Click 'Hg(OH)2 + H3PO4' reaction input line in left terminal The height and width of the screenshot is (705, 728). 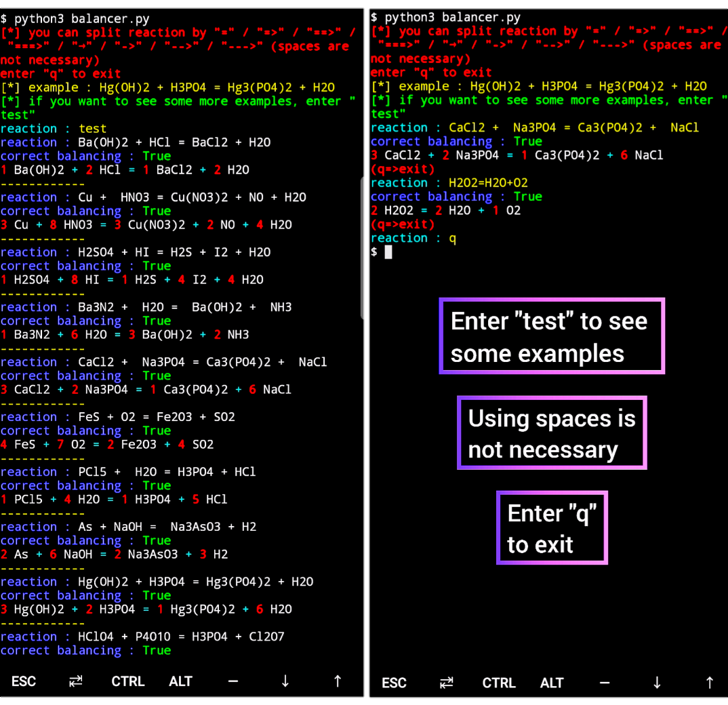click(x=157, y=582)
